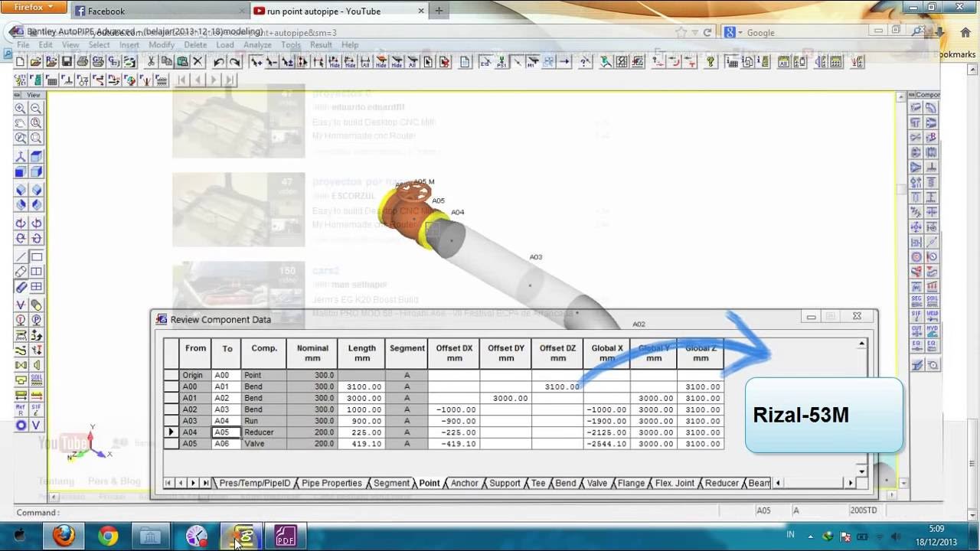This screenshot has width=980, height=551.
Task: Save the model using the floppy disk icon
Action: 67,62
